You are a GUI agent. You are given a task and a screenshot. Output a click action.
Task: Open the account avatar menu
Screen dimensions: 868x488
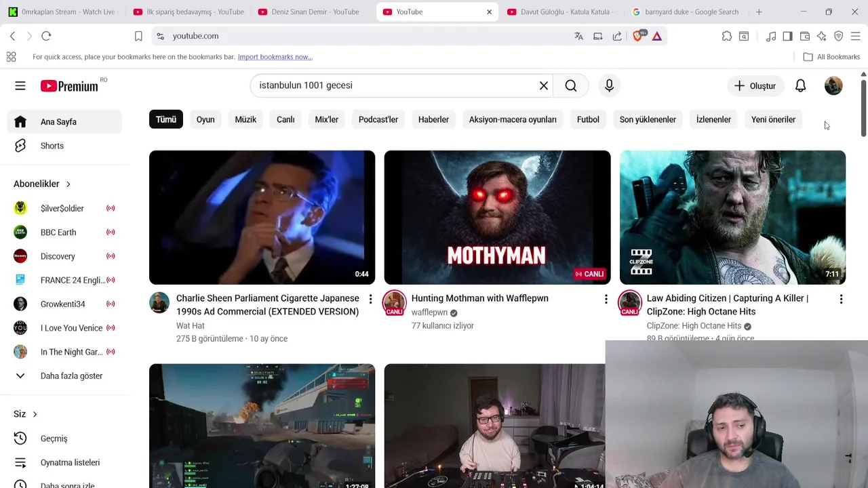[833, 86]
